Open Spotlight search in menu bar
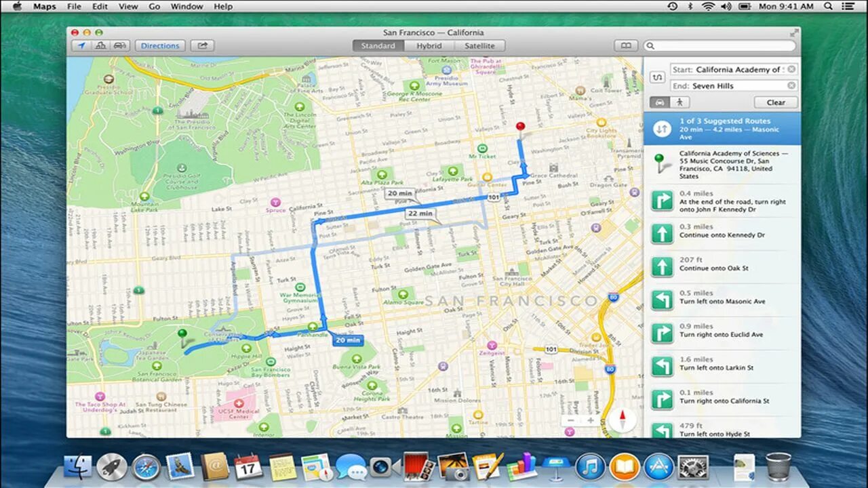The image size is (868, 488). click(x=829, y=6)
